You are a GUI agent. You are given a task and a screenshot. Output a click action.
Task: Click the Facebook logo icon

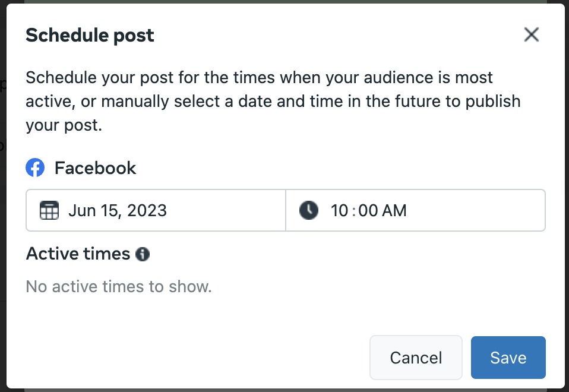tap(35, 168)
